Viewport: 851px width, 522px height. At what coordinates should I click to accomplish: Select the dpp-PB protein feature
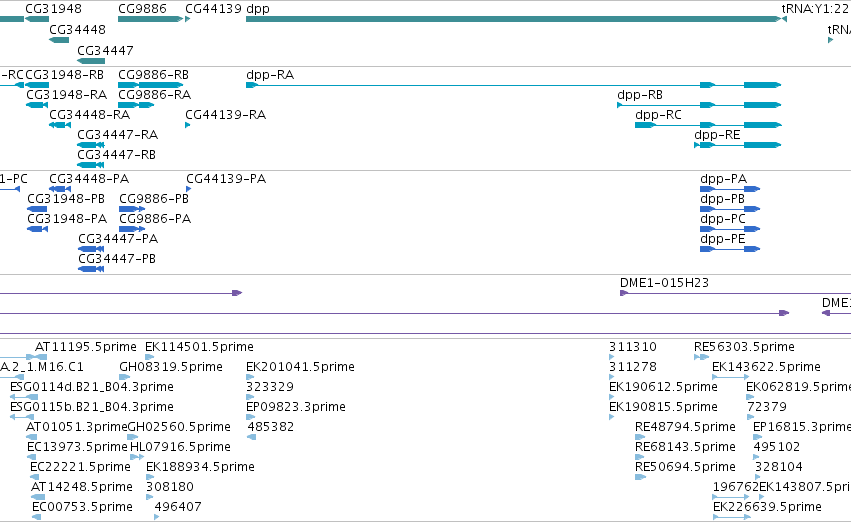point(730,209)
